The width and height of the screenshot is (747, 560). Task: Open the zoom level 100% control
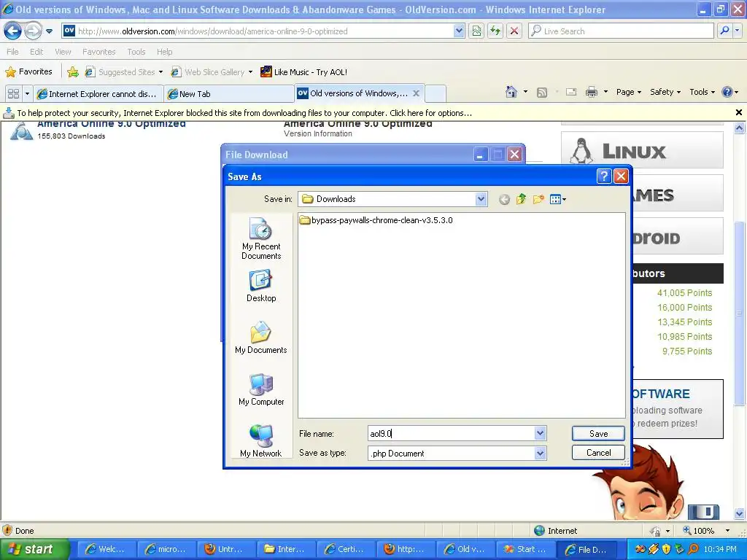pos(706,531)
